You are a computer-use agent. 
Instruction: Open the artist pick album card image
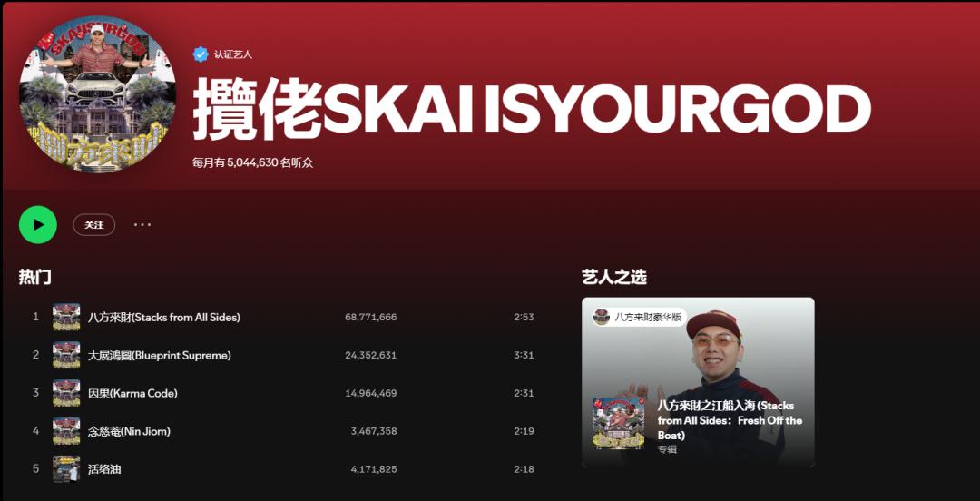click(x=698, y=382)
